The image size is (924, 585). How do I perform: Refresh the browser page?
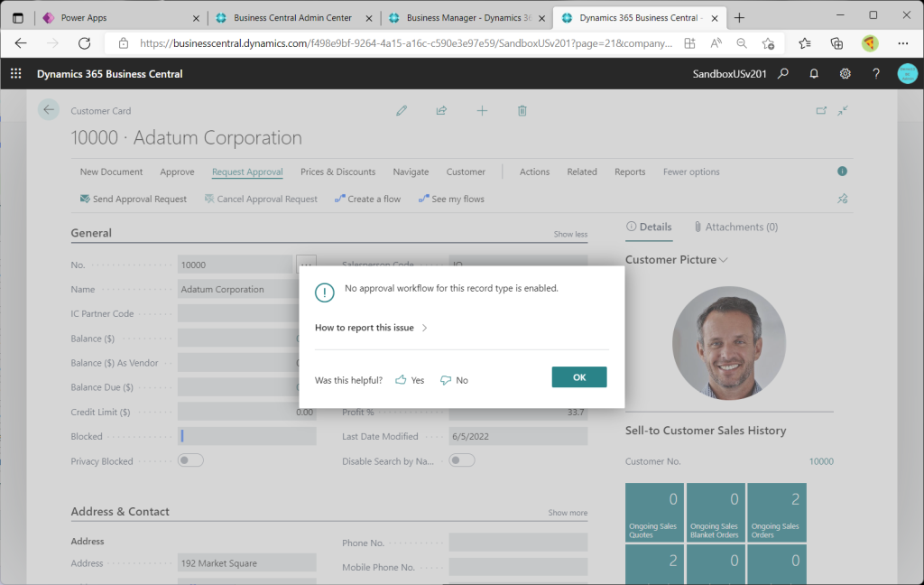(84, 43)
